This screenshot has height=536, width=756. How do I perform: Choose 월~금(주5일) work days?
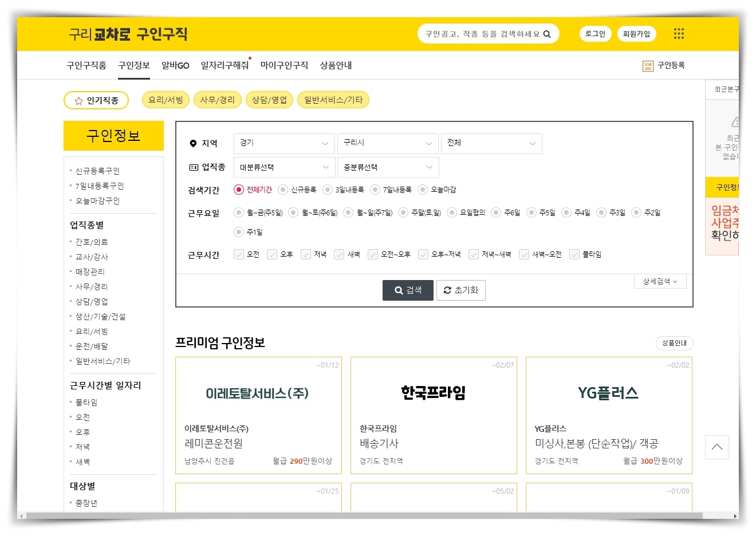click(239, 212)
